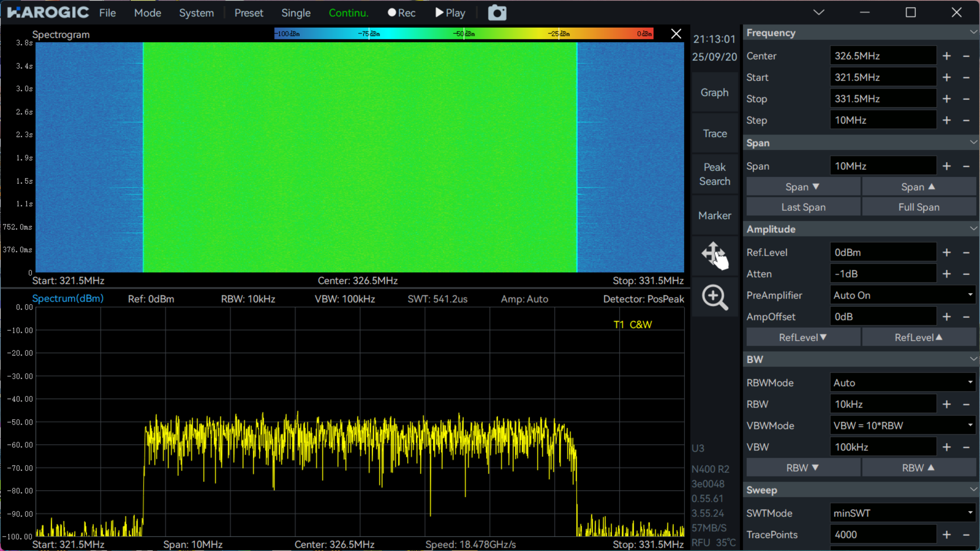Click the Full Span button
Screen dimensions: 980x551
tap(919, 207)
